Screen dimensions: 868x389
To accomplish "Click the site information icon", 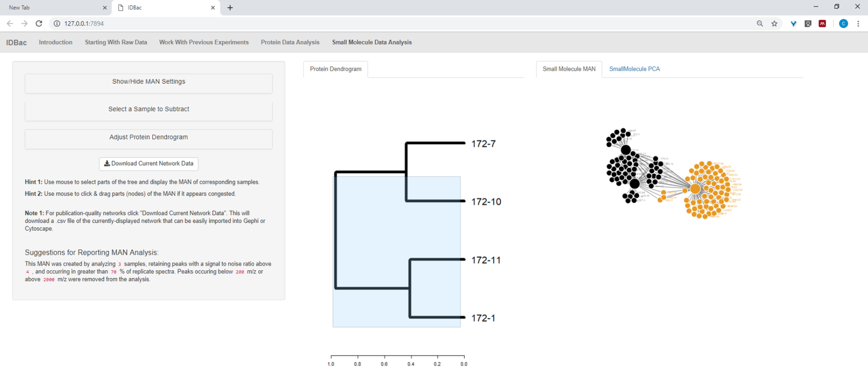I will coord(57,24).
